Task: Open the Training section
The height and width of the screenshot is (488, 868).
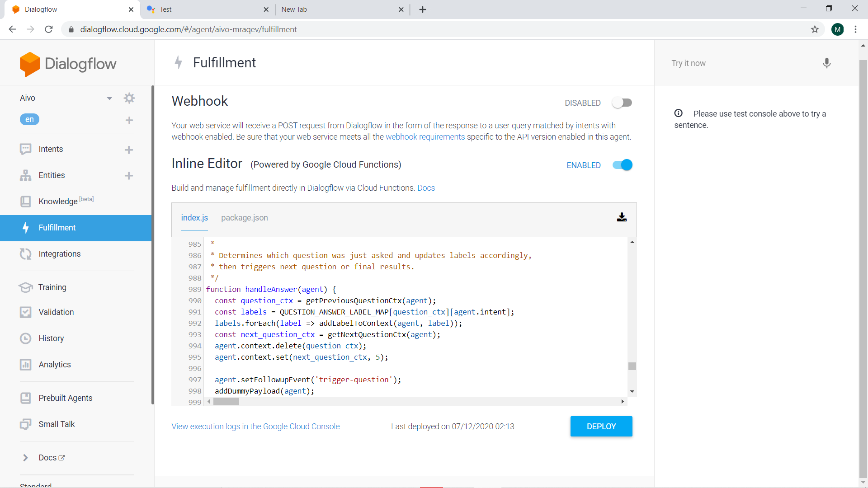Action: 52,287
